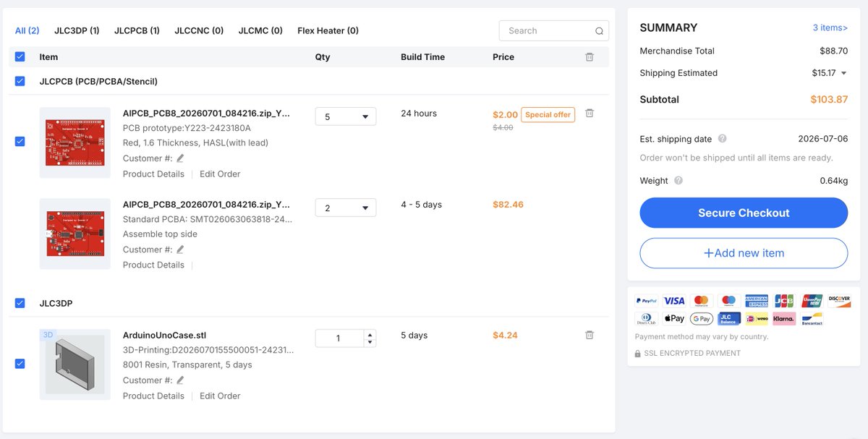Screen dimensions: 868x439
Task: Click the Google Pay icon
Action: point(702,319)
